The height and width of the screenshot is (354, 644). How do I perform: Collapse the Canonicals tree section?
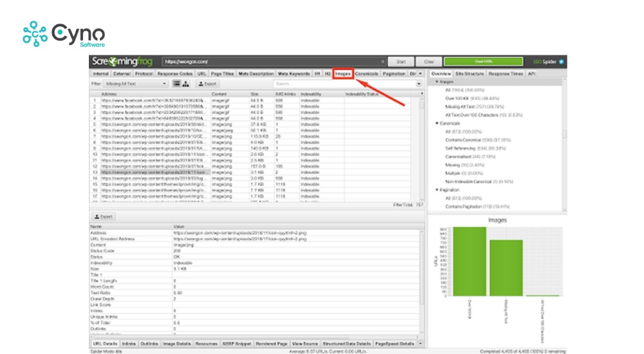click(x=437, y=123)
